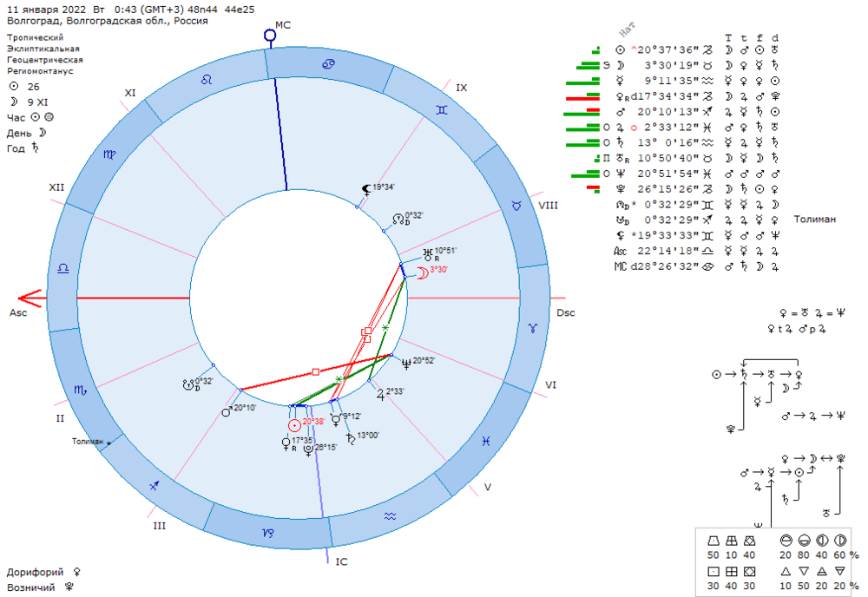
Task: Click the MC circle marker atop the chart
Action: point(270,36)
